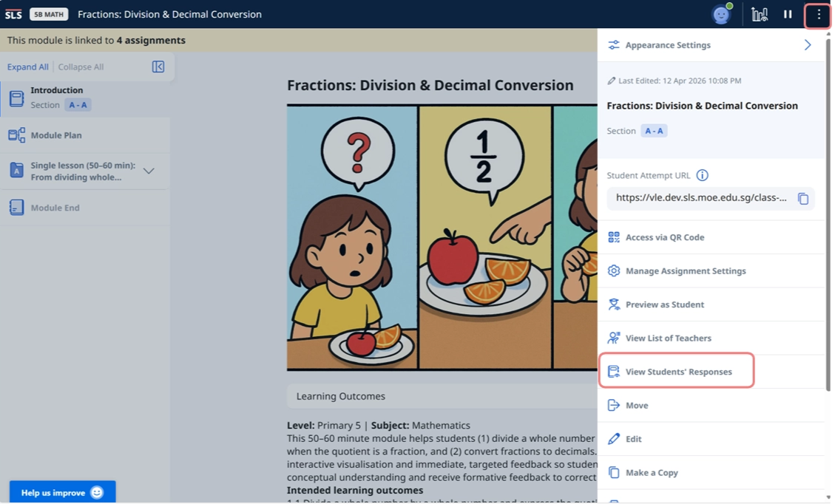Click the Move arrow icon
The height and width of the screenshot is (504, 835).
614,405
